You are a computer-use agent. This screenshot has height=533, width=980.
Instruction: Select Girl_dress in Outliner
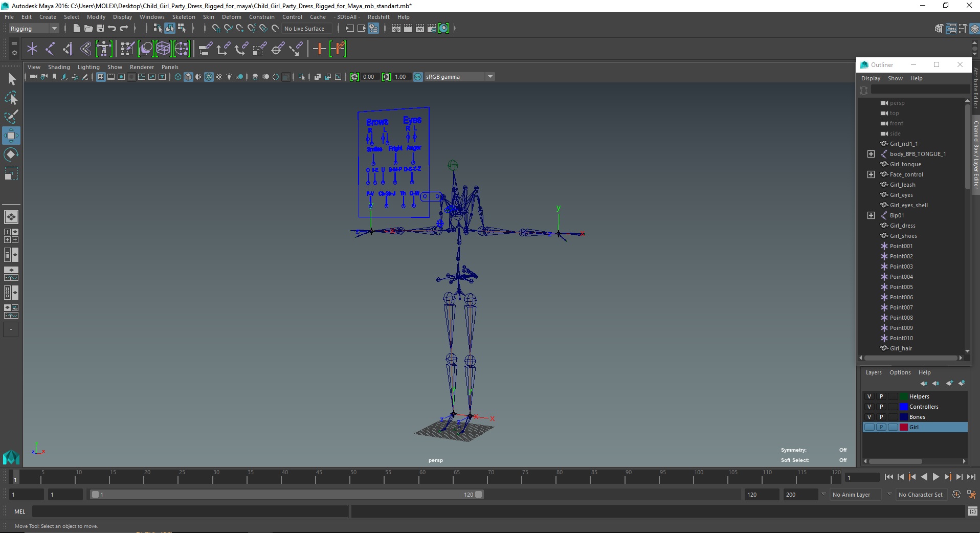[902, 226]
